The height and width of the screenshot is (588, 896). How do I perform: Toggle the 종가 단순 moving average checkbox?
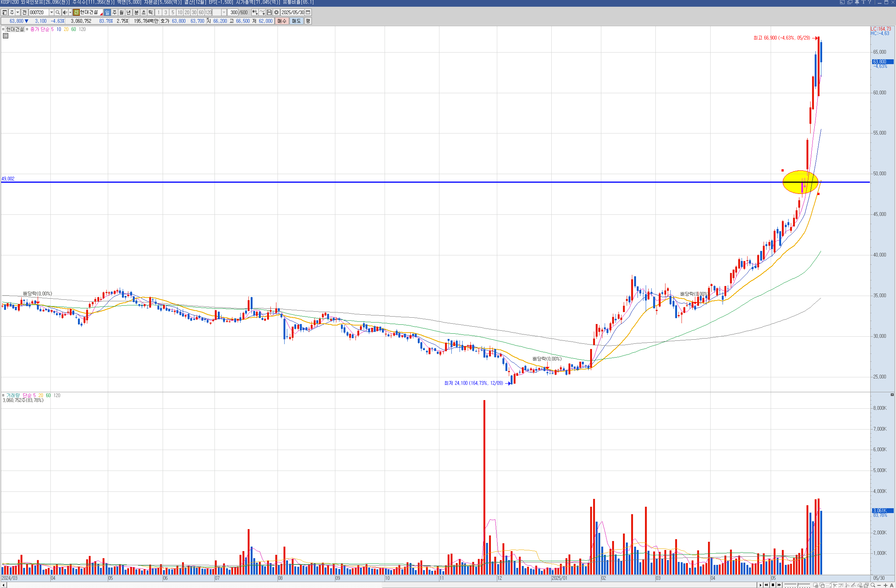tap(28, 29)
